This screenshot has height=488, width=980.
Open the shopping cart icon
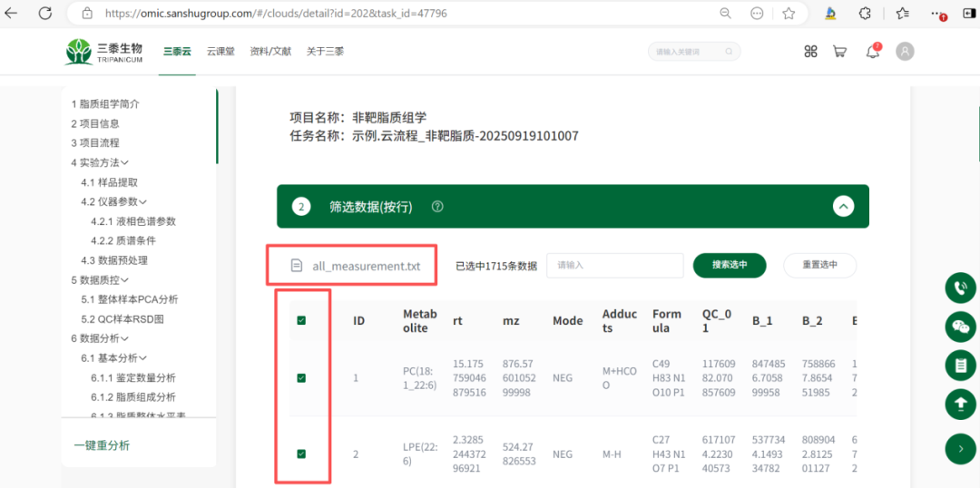point(839,52)
